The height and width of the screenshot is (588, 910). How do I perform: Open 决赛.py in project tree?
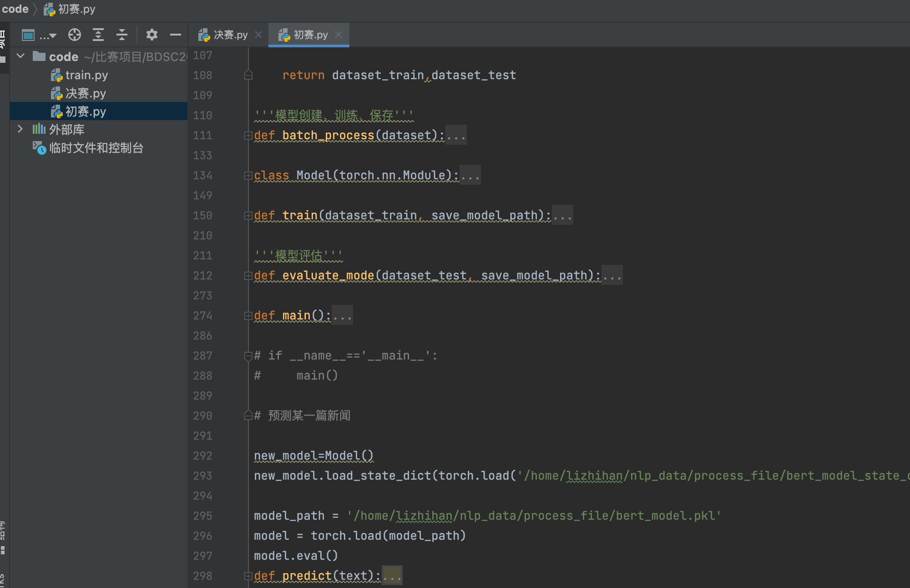[78, 93]
